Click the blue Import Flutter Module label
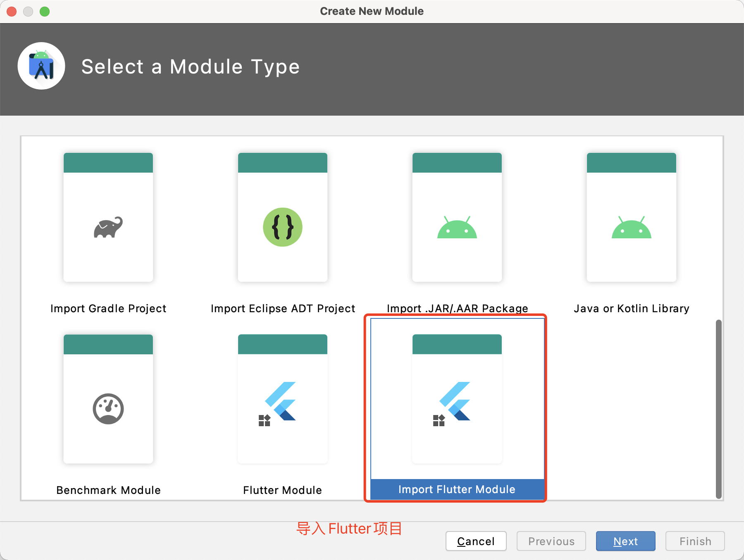 coord(456,489)
